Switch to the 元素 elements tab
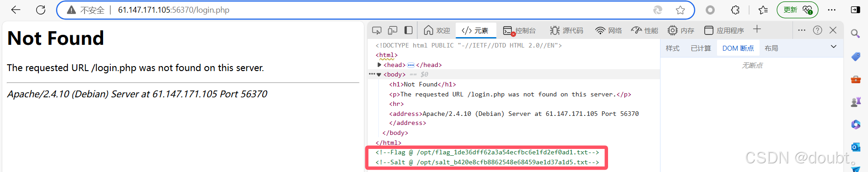This screenshot has height=172, width=868. click(475, 30)
